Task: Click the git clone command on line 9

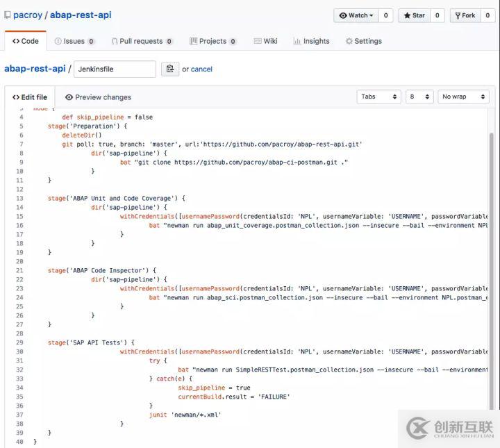Action: [234, 162]
